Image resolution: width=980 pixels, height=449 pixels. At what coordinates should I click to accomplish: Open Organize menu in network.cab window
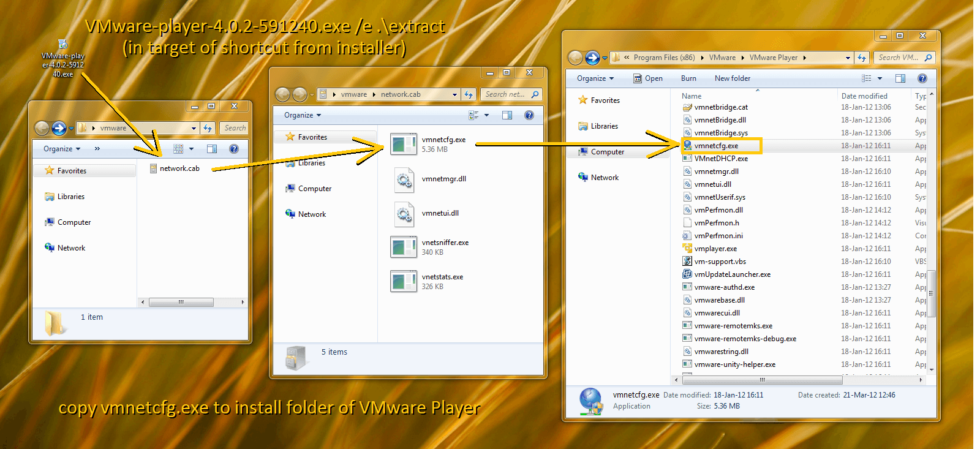coord(303,115)
